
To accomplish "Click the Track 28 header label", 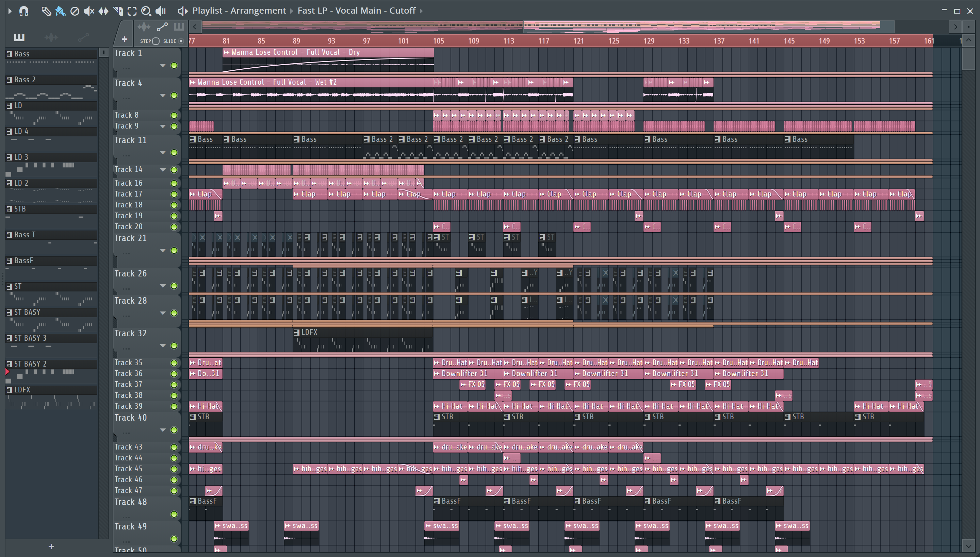I will (131, 301).
